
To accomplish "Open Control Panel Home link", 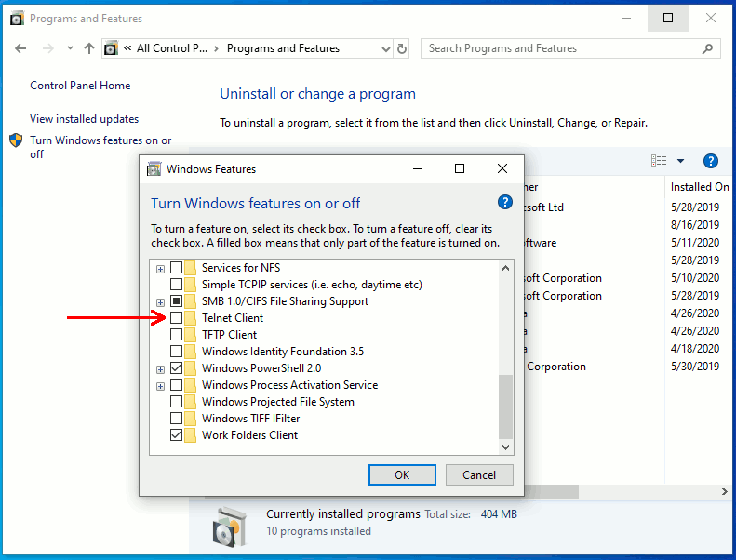I will (x=80, y=86).
